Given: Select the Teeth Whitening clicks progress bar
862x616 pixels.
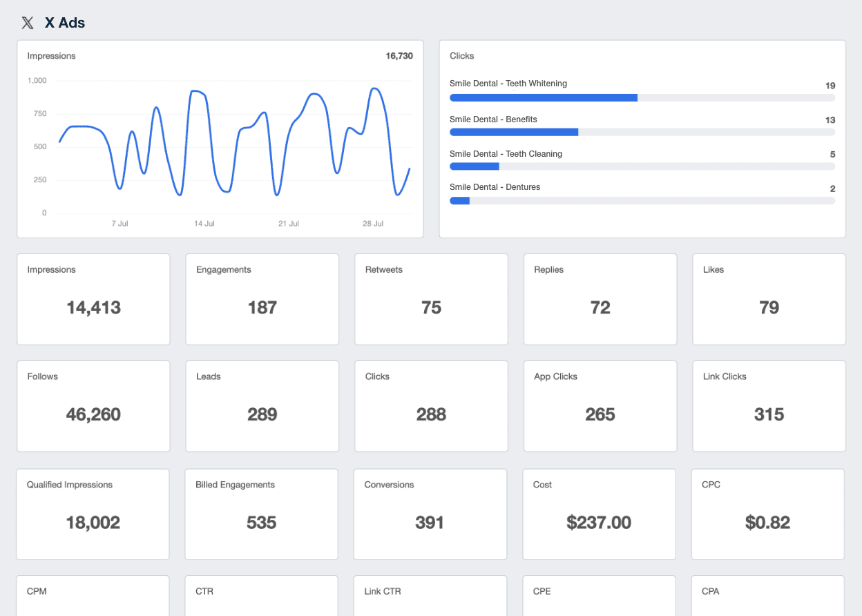Looking at the screenshot, I should pyautogui.click(x=642, y=98).
